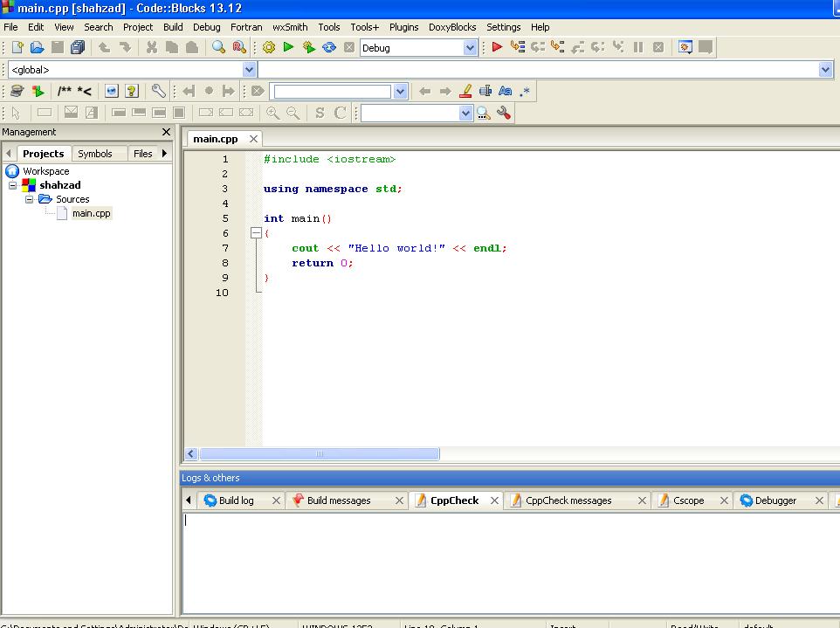Click the Rebuild icon
The image size is (840, 628).
(x=329, y=48)
